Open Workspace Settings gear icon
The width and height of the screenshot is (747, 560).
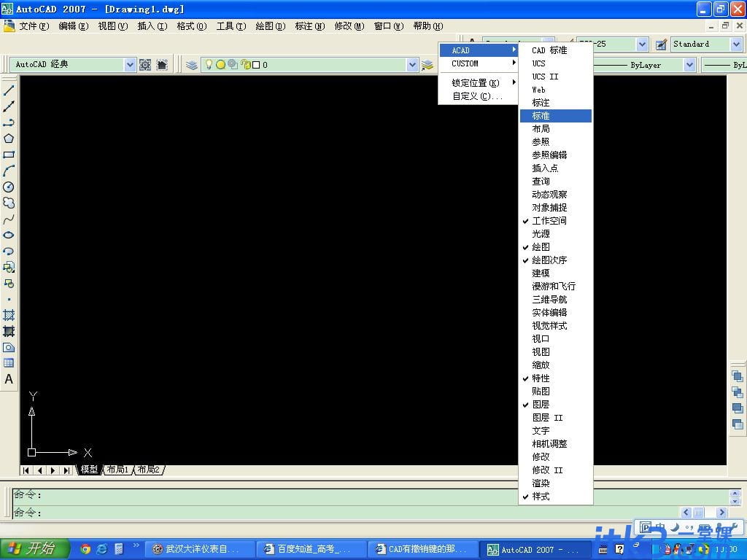tap(145, 65)
